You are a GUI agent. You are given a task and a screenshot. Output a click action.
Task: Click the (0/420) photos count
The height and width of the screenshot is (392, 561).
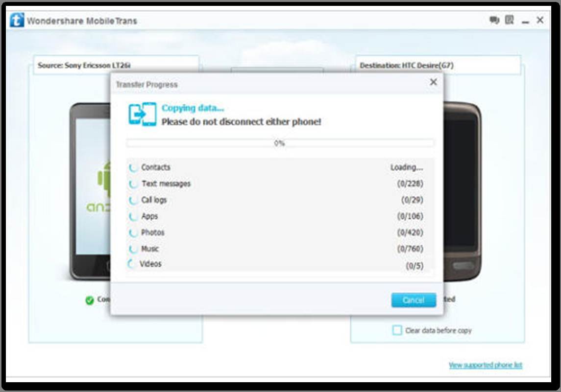[410, 232]
